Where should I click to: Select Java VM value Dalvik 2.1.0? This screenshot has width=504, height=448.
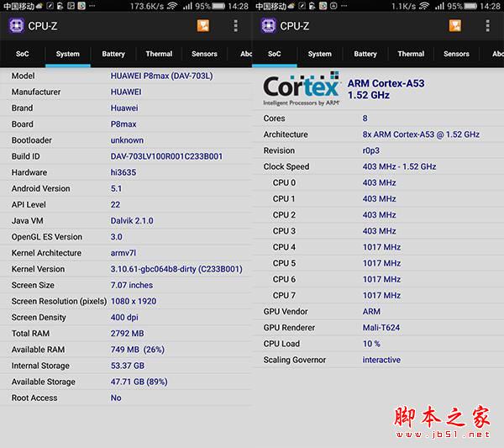[x=132, y=220]
